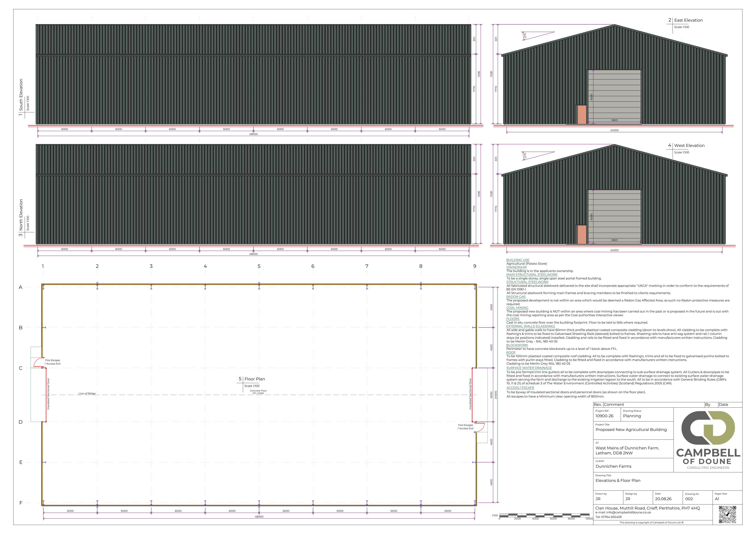756x534 pixels.
Task: Click grid line '5' label above floor plan
Action: click(x=259, y=266)
